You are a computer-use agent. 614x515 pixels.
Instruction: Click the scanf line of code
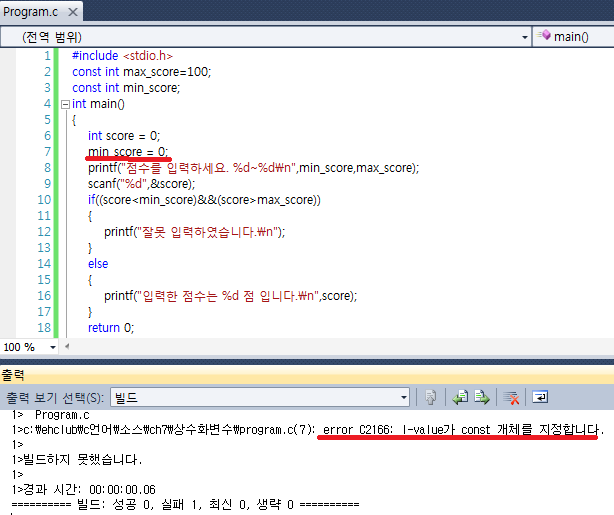coord(141,184)
